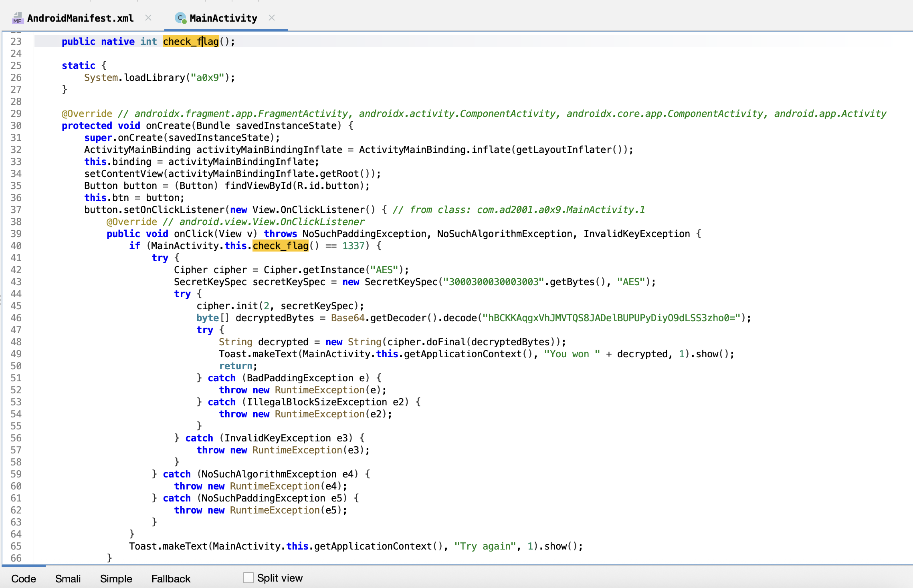The height and width of the screenshot is (588, 913).
Task: Click super.onCreate call on line 31
Action: pos(123,138)
